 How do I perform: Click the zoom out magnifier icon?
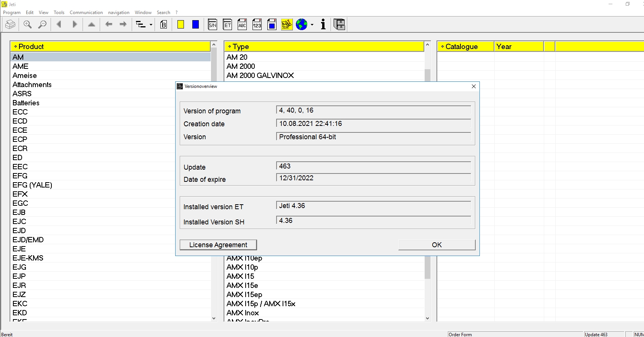(x=42, y=25)
